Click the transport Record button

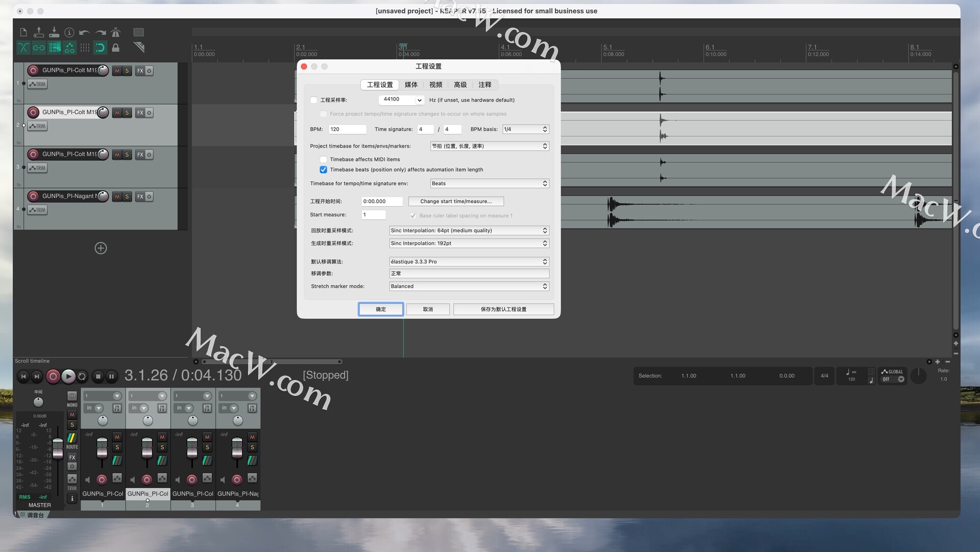tap(53, 377)
